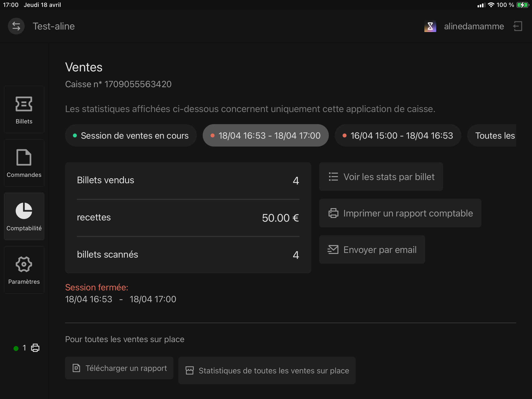This screenshot has width=532, height=399.
Task: Select session 16/04 15:00 - 18/04 16:53
Action: (398, 135)
